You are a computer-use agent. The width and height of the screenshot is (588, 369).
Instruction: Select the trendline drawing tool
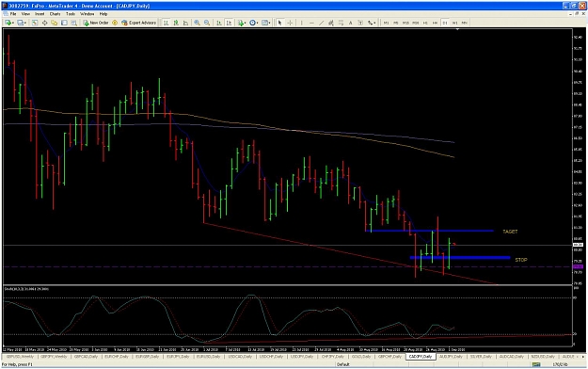tap(321, 23)
